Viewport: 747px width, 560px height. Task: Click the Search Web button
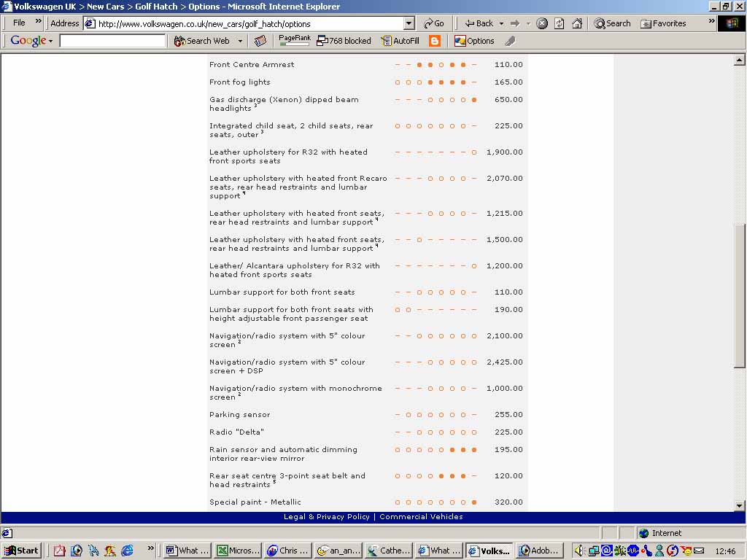pyautogui.click(x=201, y=41)
